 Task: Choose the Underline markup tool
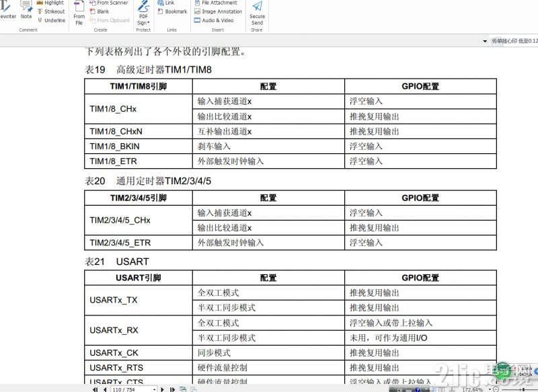click(x=52, y=20)
